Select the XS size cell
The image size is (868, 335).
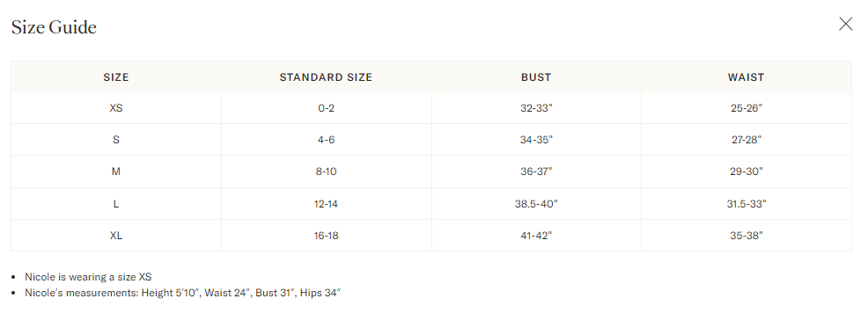[x=116, y=108]
